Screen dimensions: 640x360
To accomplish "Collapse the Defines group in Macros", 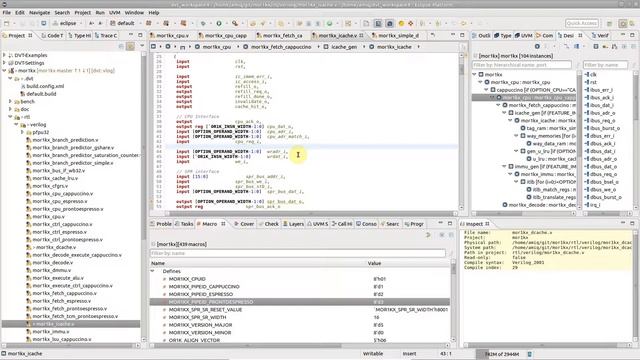I will point(153,271).
